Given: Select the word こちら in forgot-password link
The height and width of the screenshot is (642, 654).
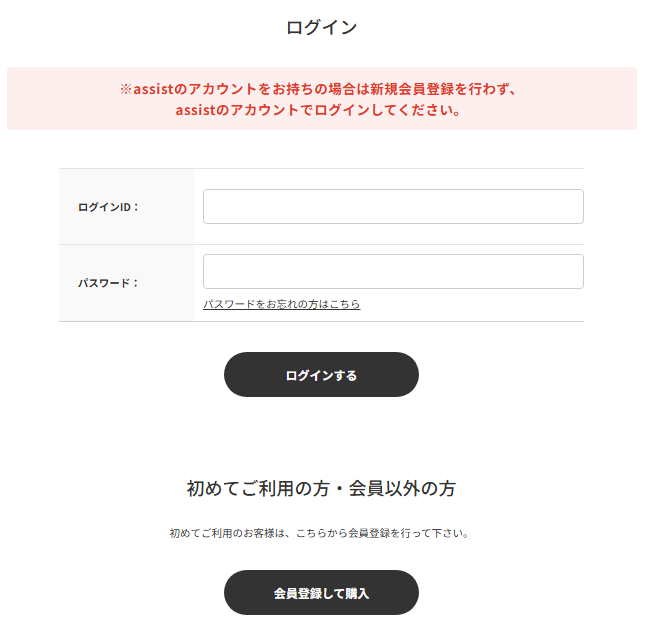Looking at the screenshot, I should pos(344,304).
